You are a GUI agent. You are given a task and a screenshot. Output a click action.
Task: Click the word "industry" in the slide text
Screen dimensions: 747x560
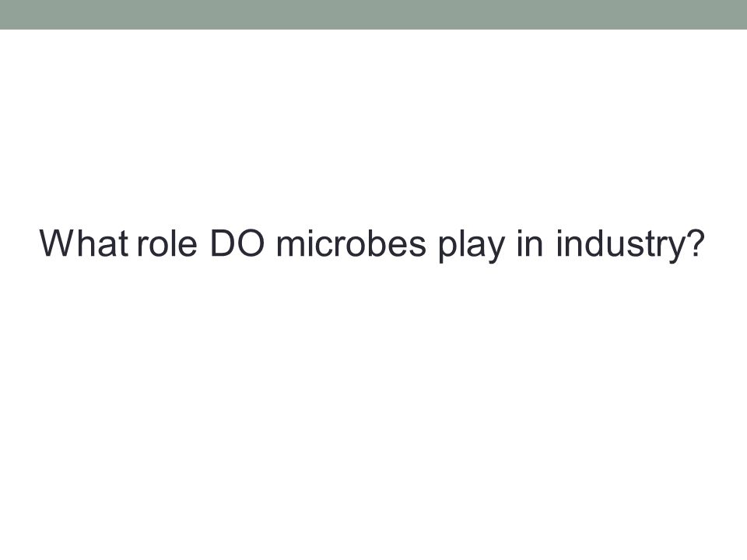[x=620, y=246]
